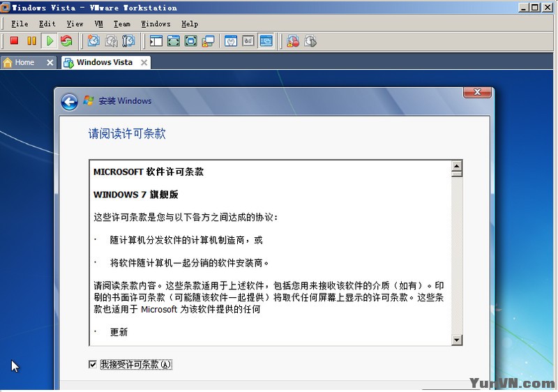Click the 更新 bullet item text
Screen dimensions: 558x392
[119, 332]
